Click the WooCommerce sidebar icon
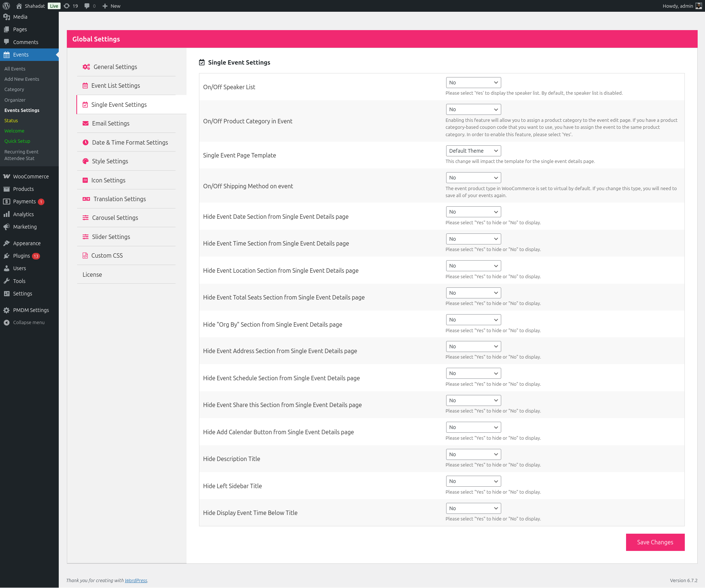This screenshot has width=705, height=588. tap(7, 177)
